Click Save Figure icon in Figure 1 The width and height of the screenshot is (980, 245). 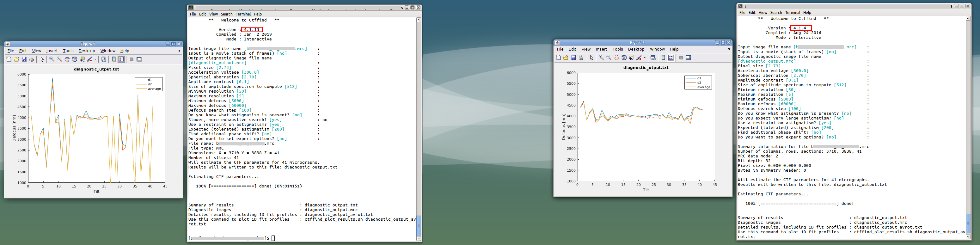tap(24, 59)
